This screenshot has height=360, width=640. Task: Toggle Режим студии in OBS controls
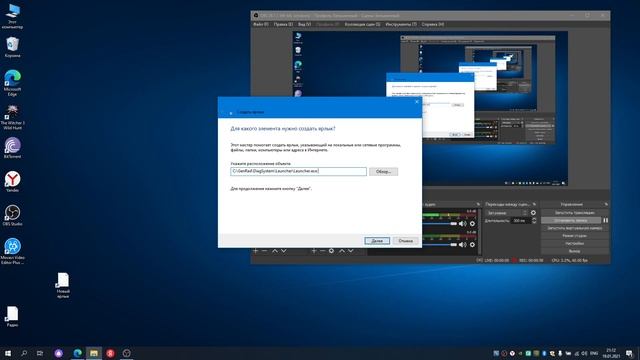point(575,236)
